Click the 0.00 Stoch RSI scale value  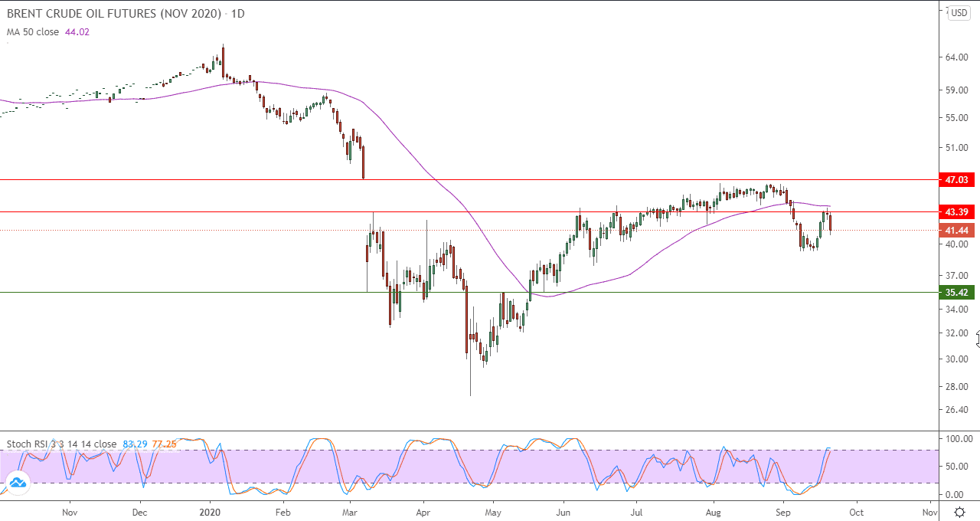(x=955, y=495)
